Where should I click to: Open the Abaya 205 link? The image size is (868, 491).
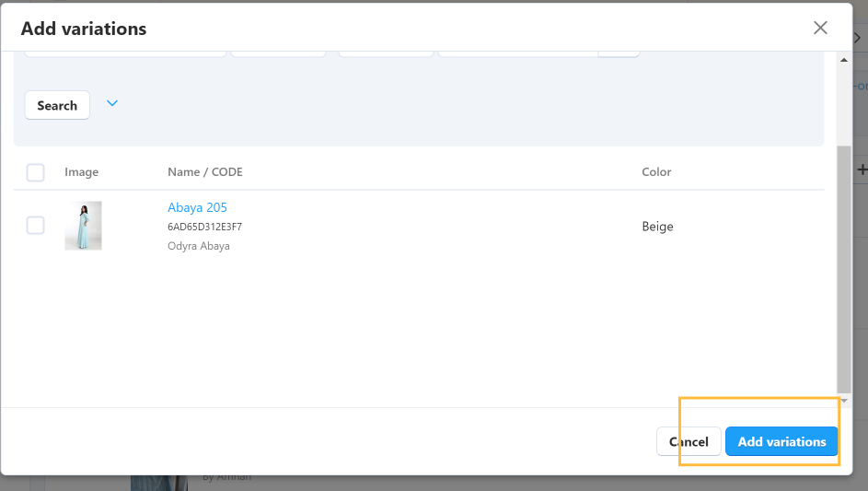coord(197,207)
